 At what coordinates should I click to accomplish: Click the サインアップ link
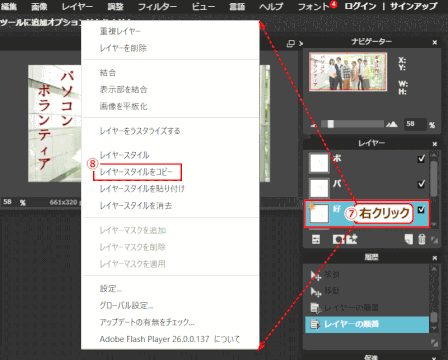[x=413, y=6]
